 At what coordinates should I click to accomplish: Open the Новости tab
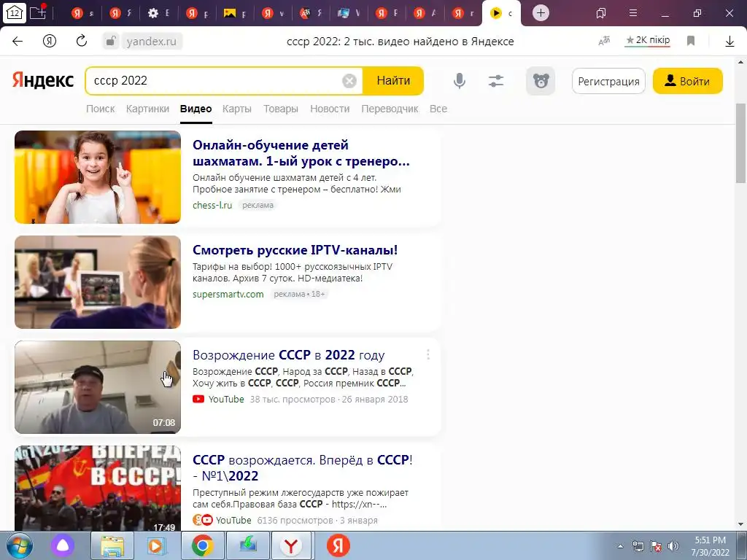330,109
